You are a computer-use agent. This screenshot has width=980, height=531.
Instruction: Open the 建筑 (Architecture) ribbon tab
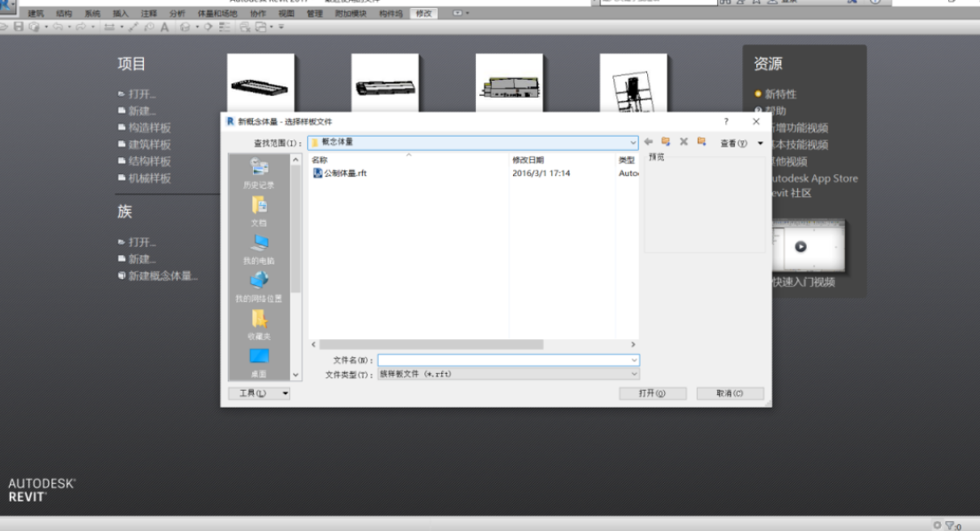click(36, 13)
